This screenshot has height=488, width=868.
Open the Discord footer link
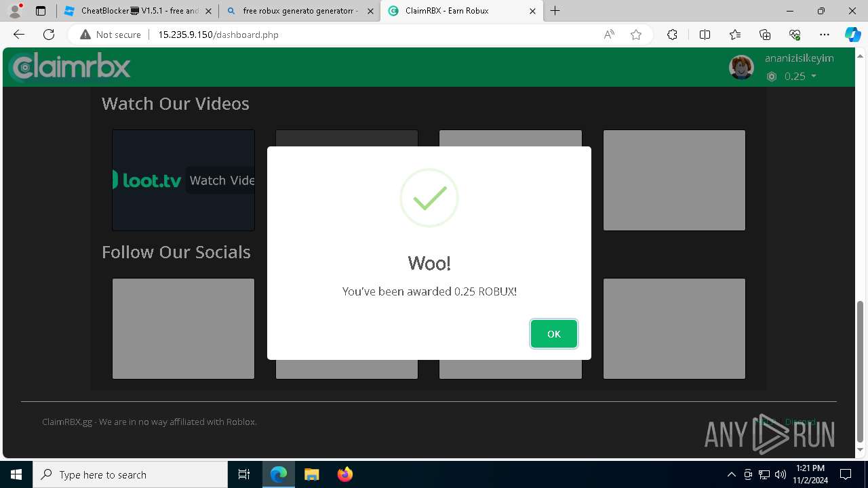[x=800, y=422]
